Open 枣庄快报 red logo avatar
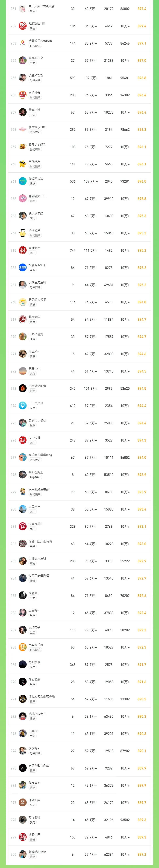The width and height of the screenshot is (159, 868). pos(23,440)
